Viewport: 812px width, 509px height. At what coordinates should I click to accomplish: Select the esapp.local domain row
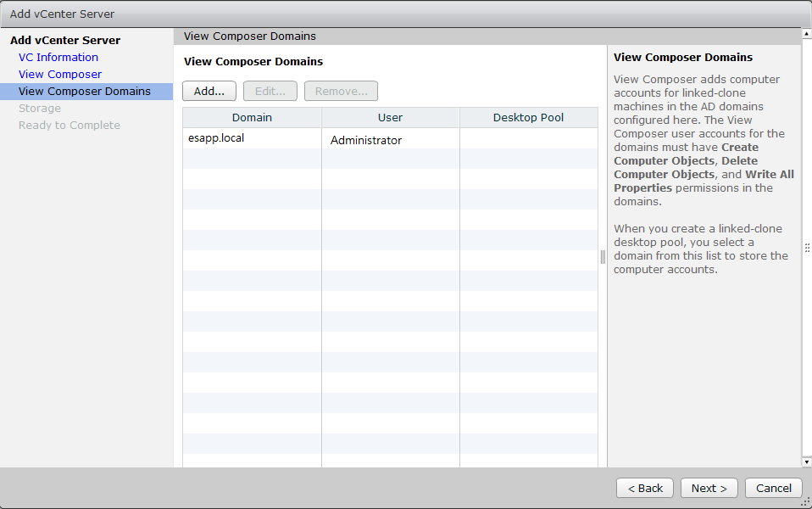pos(391,138)
